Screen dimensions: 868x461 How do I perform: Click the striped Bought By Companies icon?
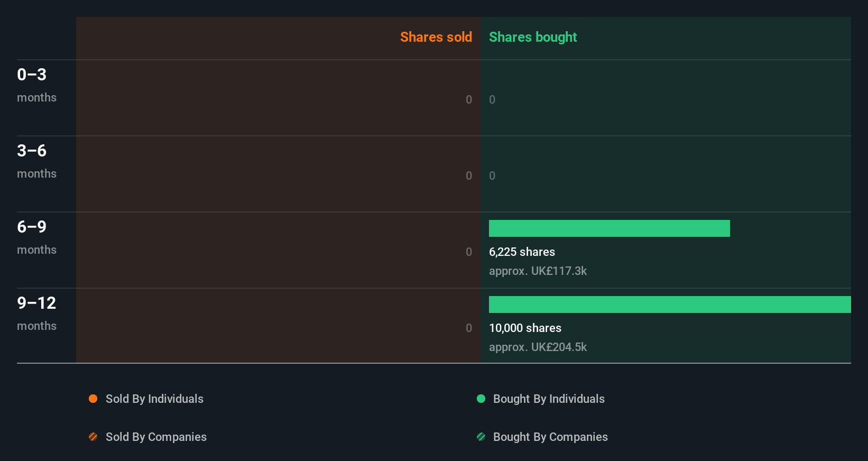point(481,437)
